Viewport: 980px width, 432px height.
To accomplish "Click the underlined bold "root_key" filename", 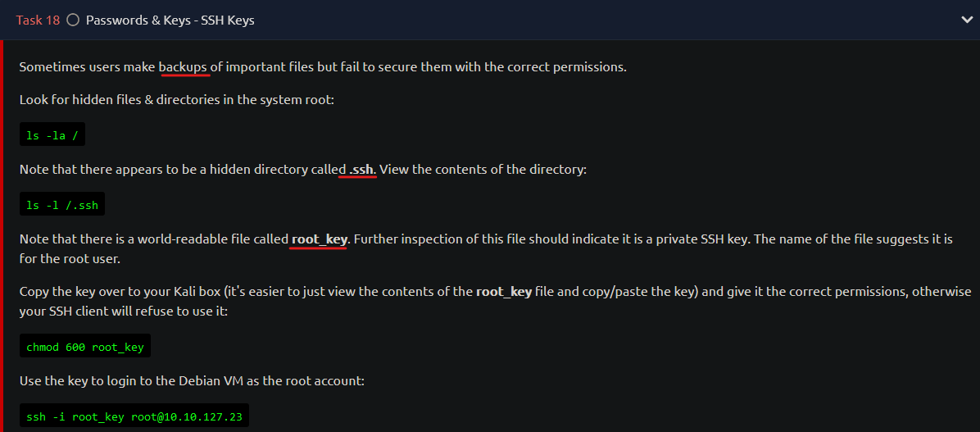I will pyautogui.click(x=319, y=239).
